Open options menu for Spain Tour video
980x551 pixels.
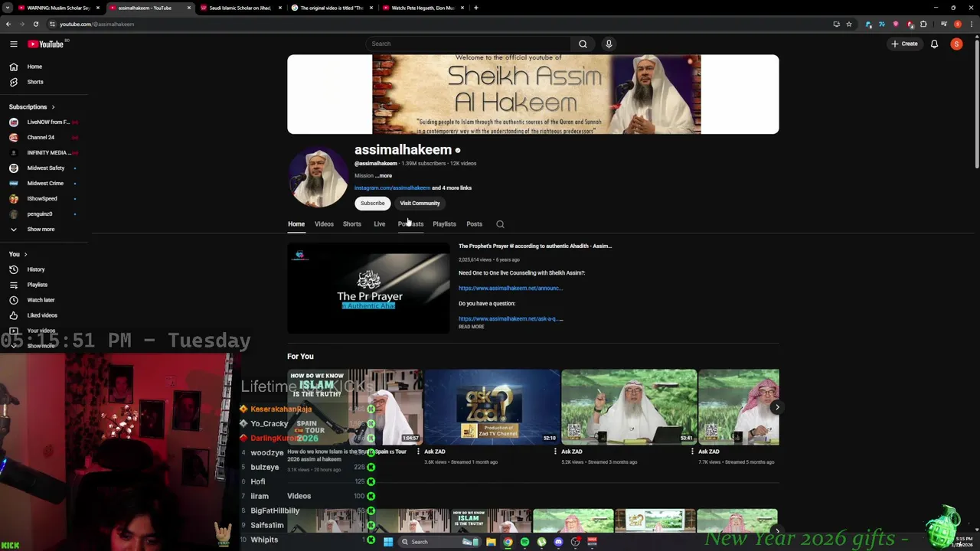pos(418,452)
